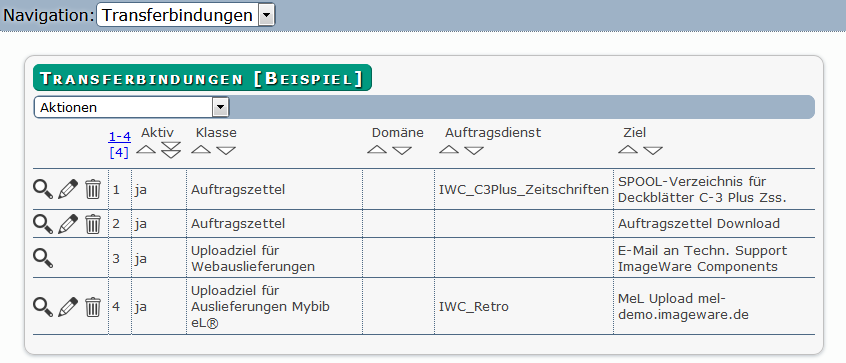
Task: Open magnifier view for IWC_Retro row
Action: pyautogui.click(x=43, y=307)
